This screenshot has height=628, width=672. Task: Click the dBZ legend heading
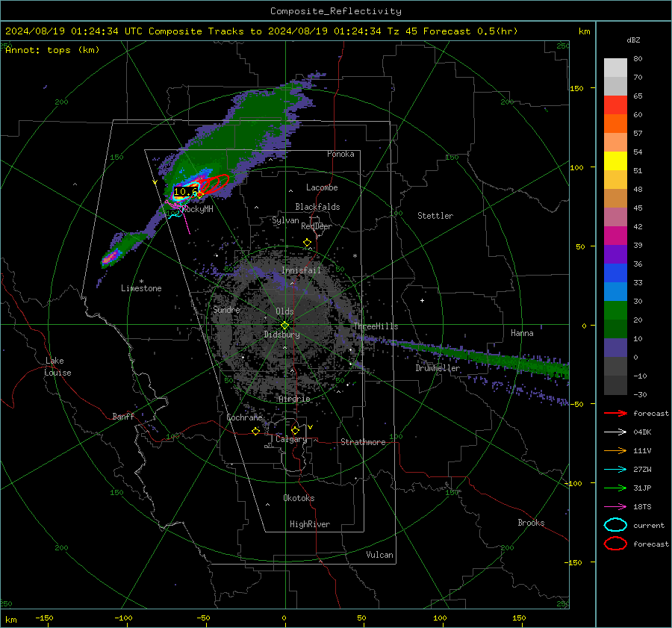(633, 40)
